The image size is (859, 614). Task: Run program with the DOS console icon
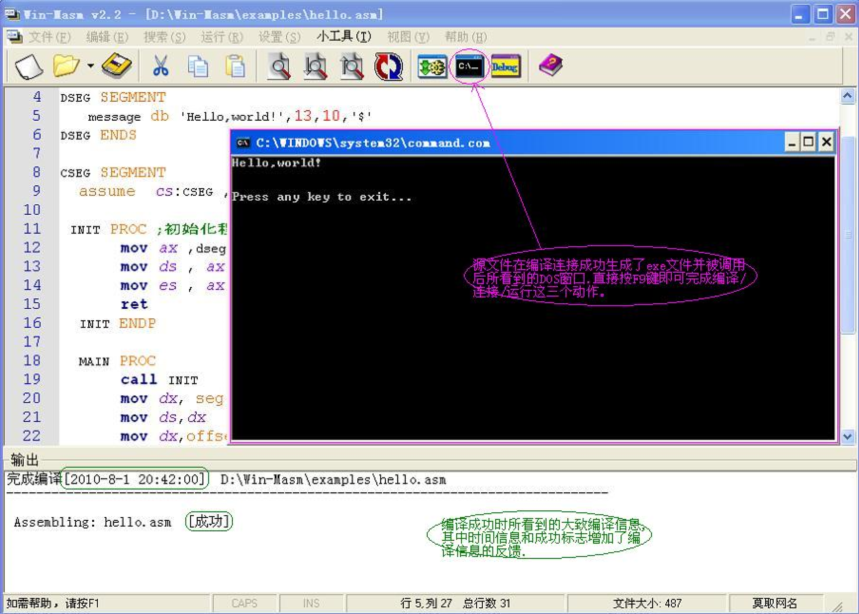pyautogui.click(x=469, y=67)
